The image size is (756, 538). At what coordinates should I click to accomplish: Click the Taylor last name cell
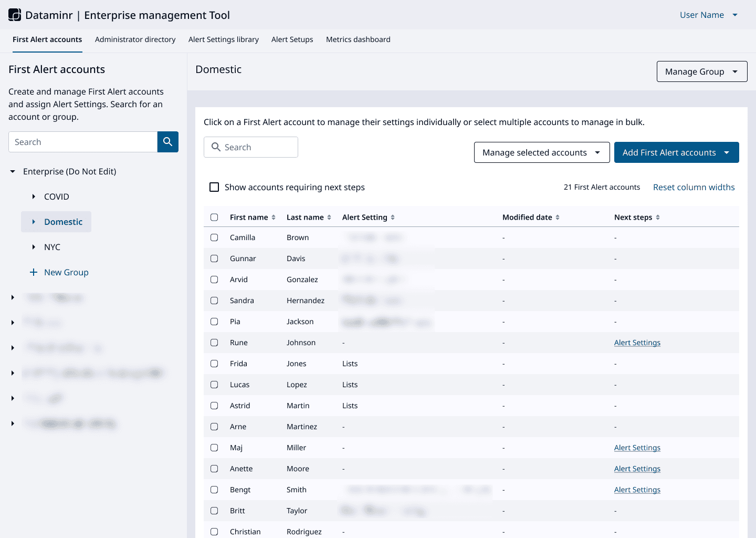[297, 511]
